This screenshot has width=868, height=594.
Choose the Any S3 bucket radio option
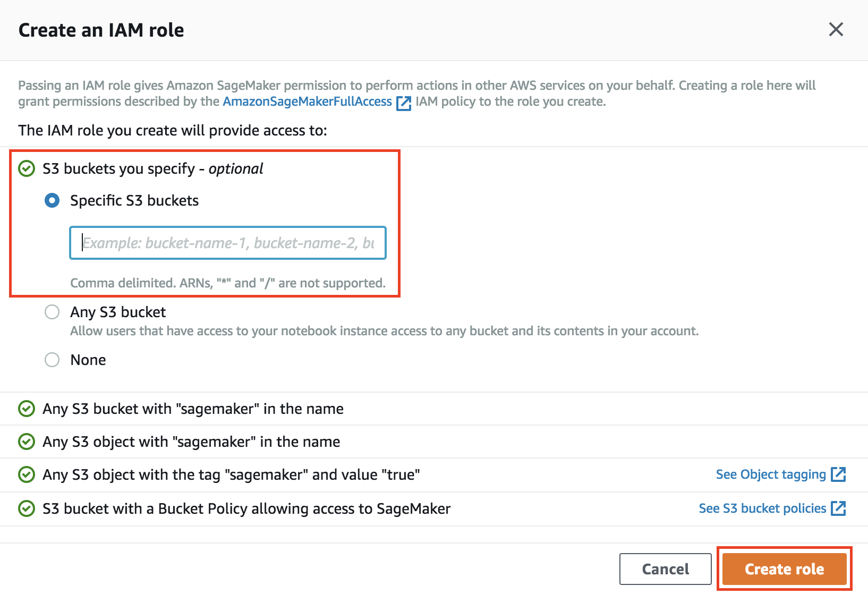(x=52, y=312)
